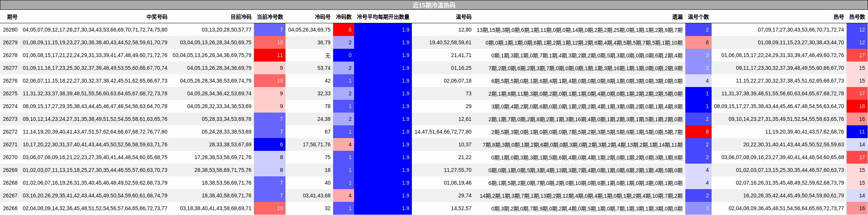Select winning numbers of period 26280
Viewport: 868px width, 215px height.
95,30
